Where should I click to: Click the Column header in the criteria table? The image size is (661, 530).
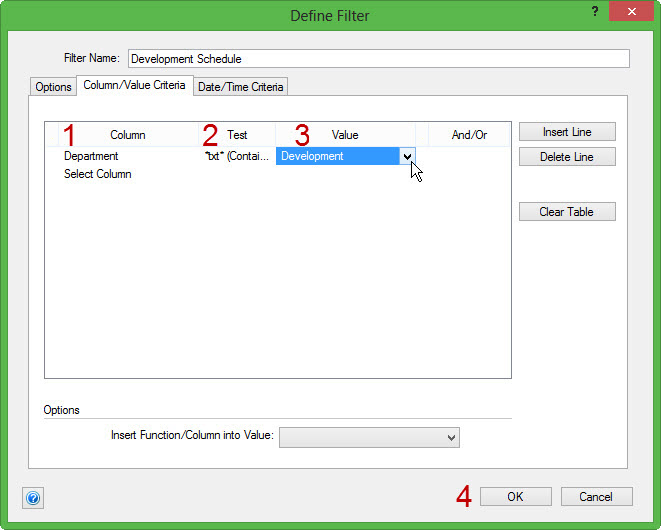coord(127,135)
